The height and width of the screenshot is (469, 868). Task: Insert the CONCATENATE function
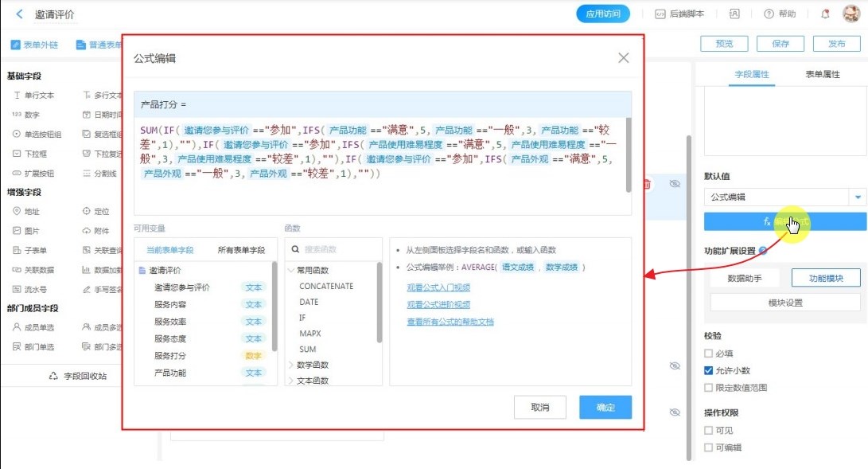[x=326, y=286]
